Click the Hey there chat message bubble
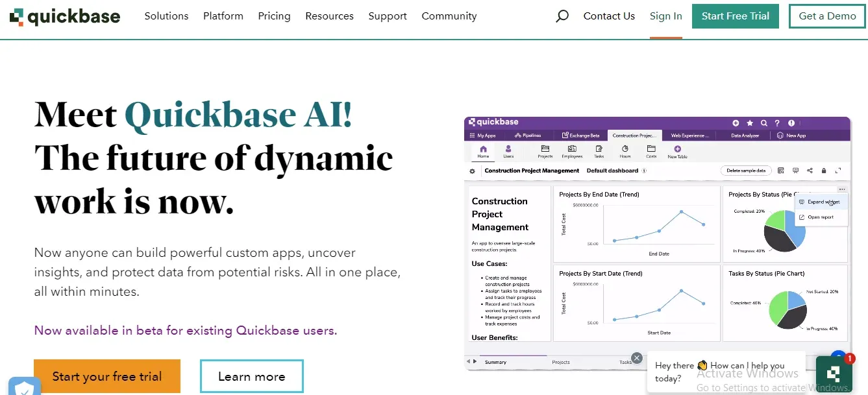Screen dimensions: 868x395 pos(721,372)
